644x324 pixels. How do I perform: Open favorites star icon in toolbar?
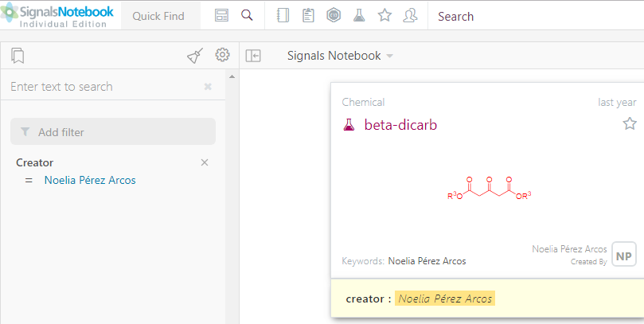pyautogui.click(x=384, y=16)
